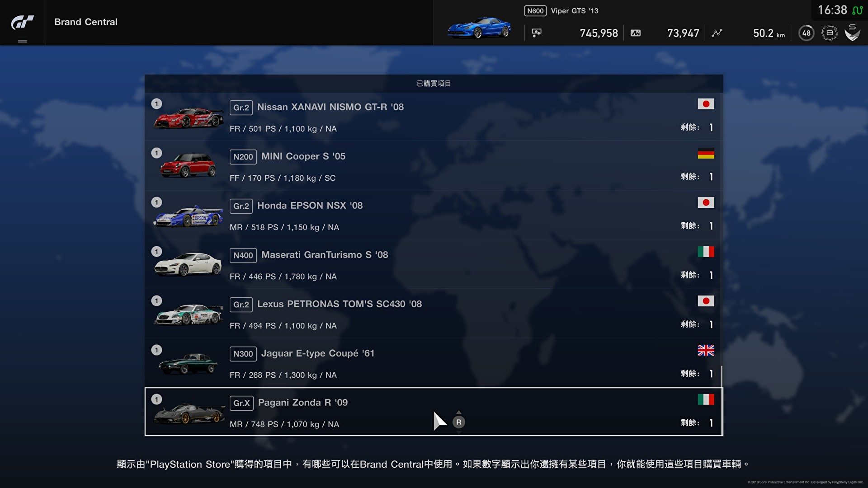Click the Italian flag on Maserati row
The height and width of the screenshot is (488, 868).
[706, 252]
